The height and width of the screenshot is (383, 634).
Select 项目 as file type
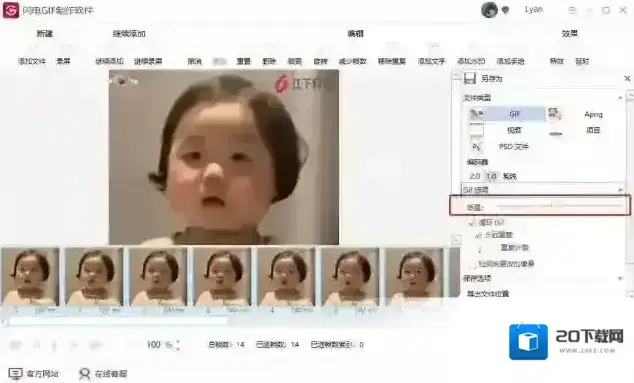[x=593, y=130]
